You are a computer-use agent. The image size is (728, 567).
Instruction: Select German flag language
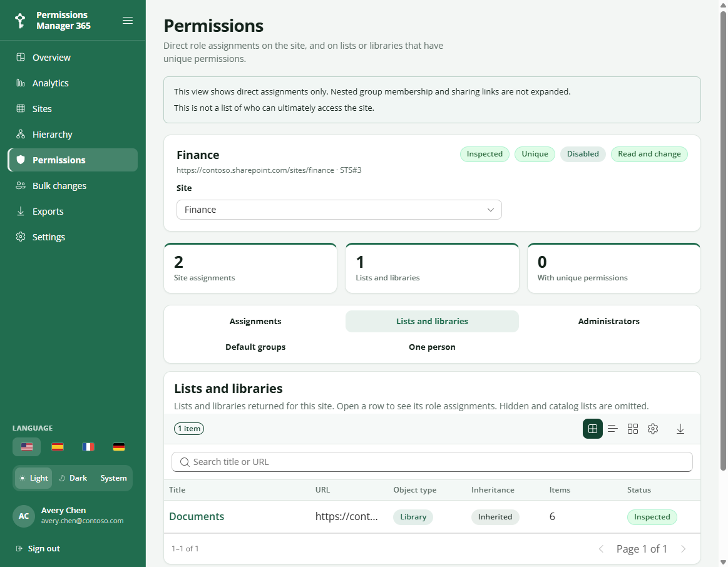[x=119, y=447]
